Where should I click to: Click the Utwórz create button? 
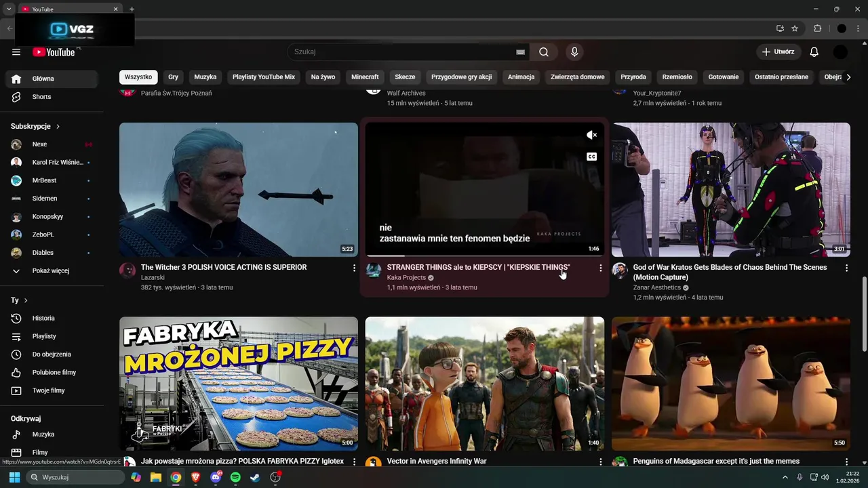778,52
